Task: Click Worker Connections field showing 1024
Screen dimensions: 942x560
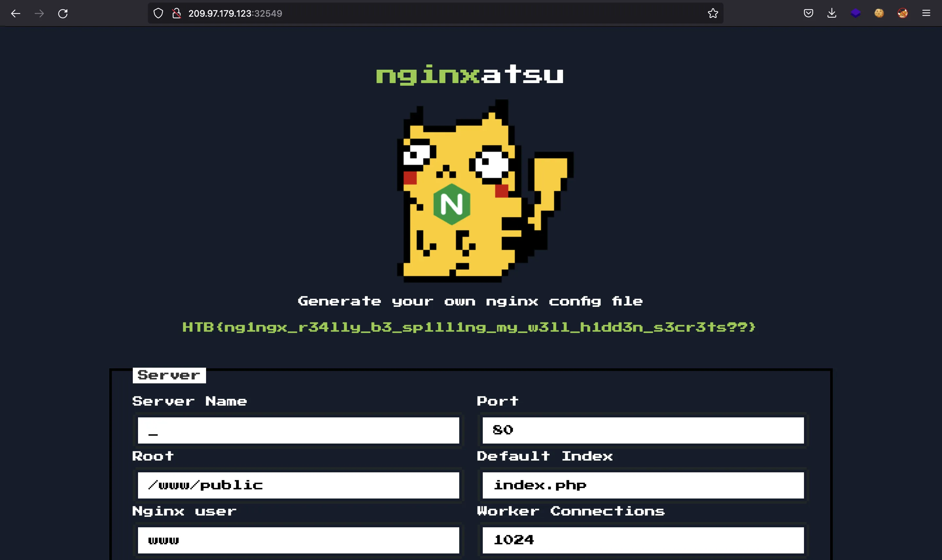Action: coord(643,540)
